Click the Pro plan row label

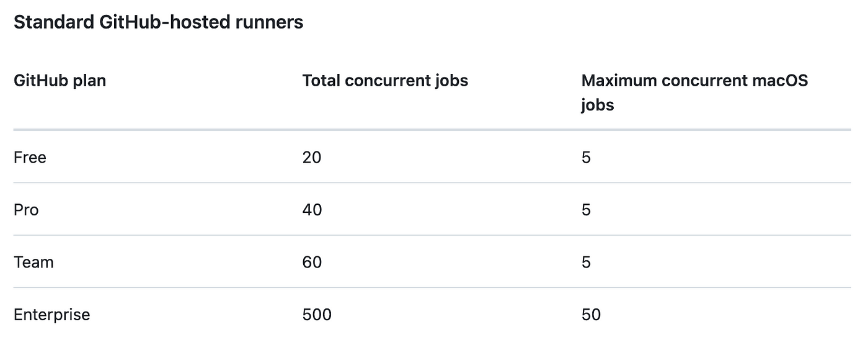click(x=26, y=210)
